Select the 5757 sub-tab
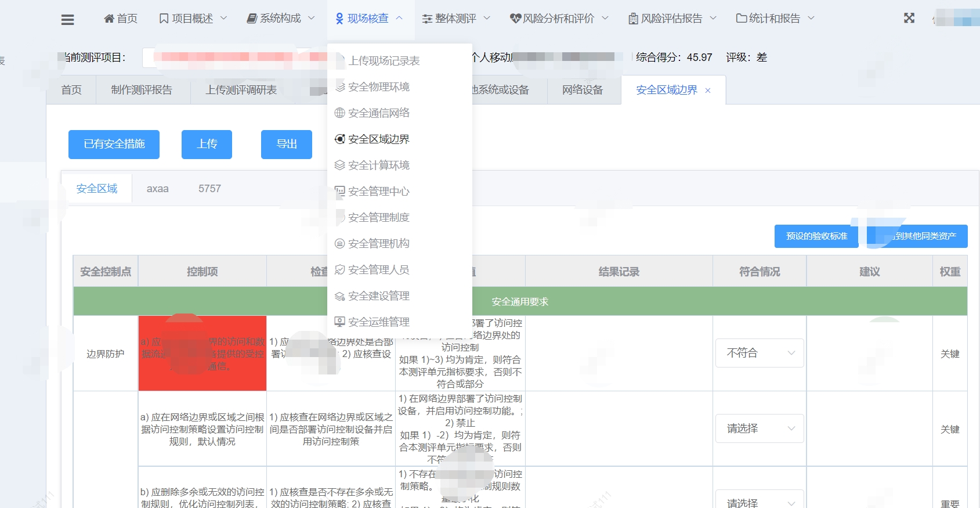 click(209, 189)
